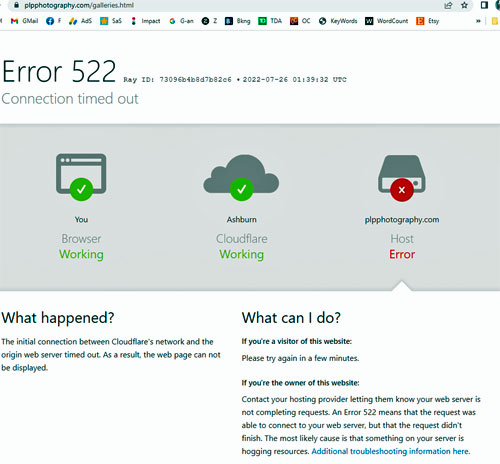The height and width of the screenshot is (464, 500).
Task: Open the Impact bookmark
Action: coord(145,21)
